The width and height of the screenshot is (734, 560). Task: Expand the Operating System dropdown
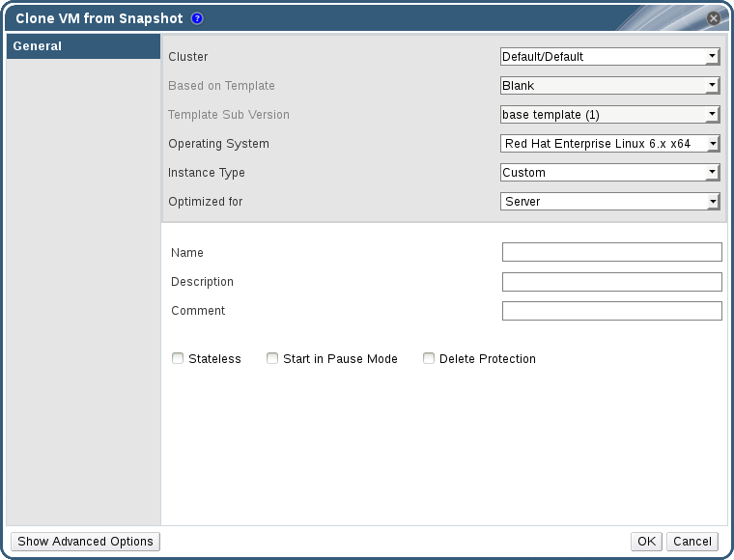pos(610,144)
